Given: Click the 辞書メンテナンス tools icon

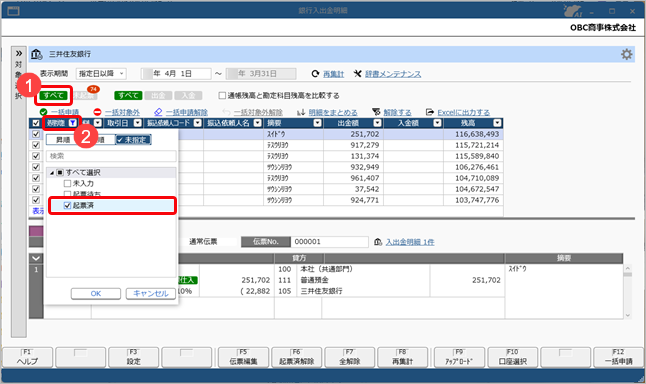Looking at the screenshot, I should (358, 74).
